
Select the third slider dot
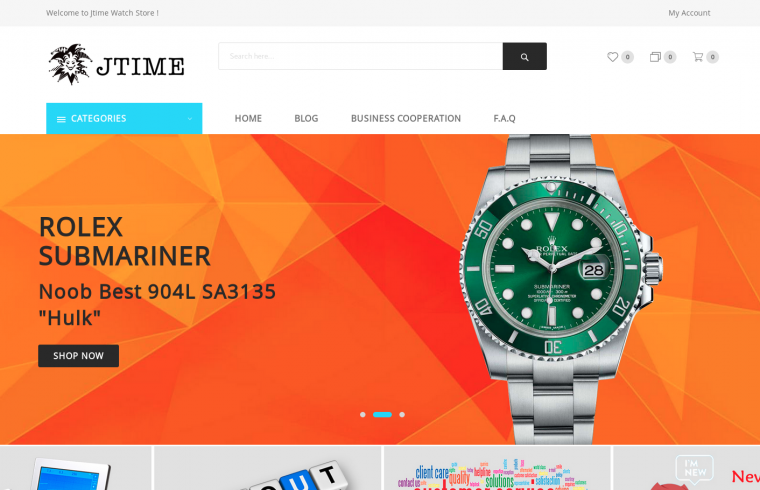[x=402, y=414]
